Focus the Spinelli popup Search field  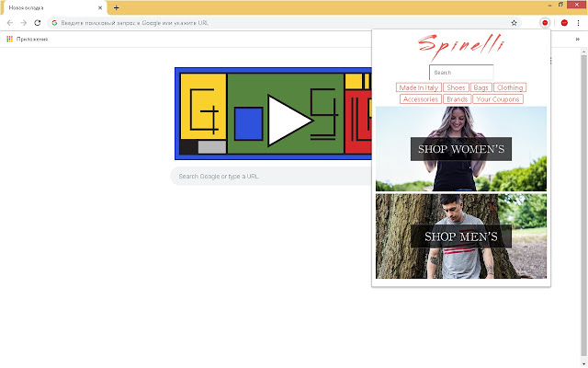pos(461,73)
